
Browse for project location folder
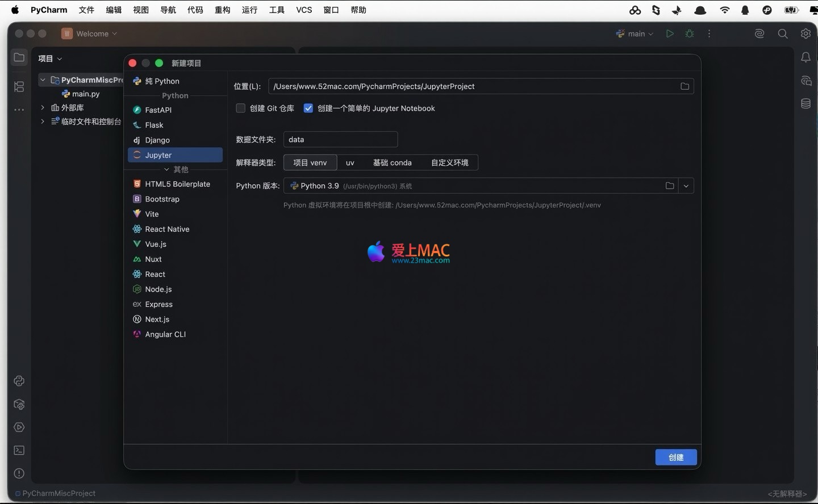[x=685, y=86]
